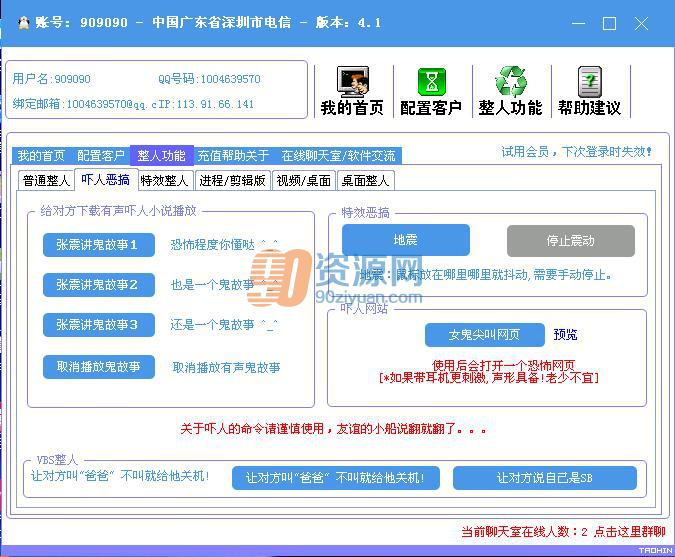
Task: Click the 张震讲鬼故事3 button
Action: 99,324
